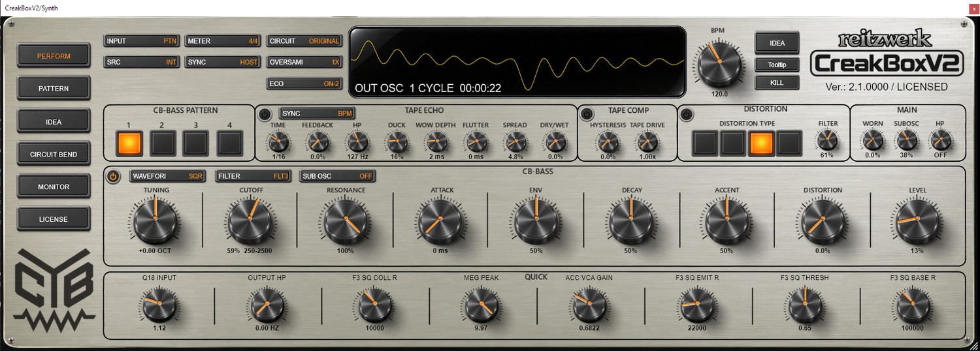Open the METER 4/4 selector
The height and width of the screenshot is (351, 980).
click(x=223, y=41)
